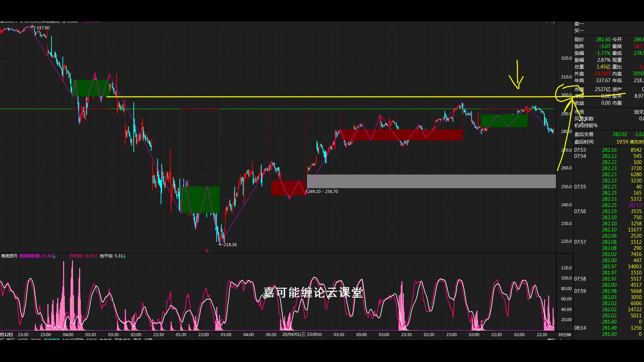This screenshot has height=362, width=644.
Task: Select the 振幅 value 2.87%
Action: pyautogui.click(x=604, y=60)
